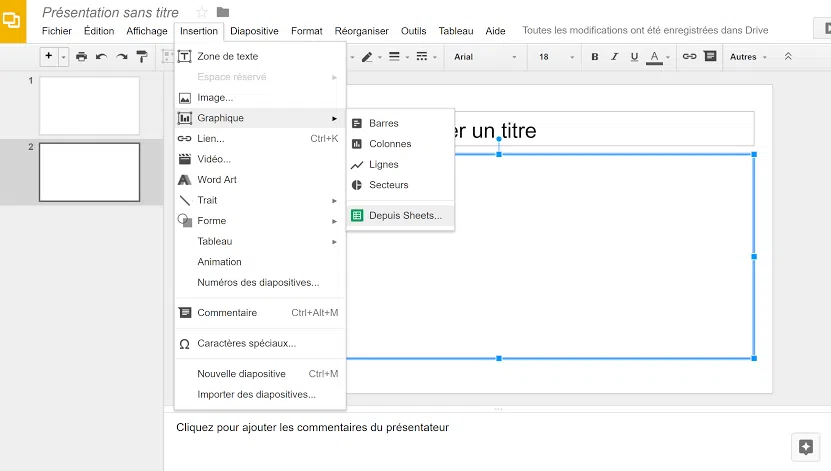831x471 pixels.
Task: Choose Caractères spéciaux... entry
Action: coord(260,343)
